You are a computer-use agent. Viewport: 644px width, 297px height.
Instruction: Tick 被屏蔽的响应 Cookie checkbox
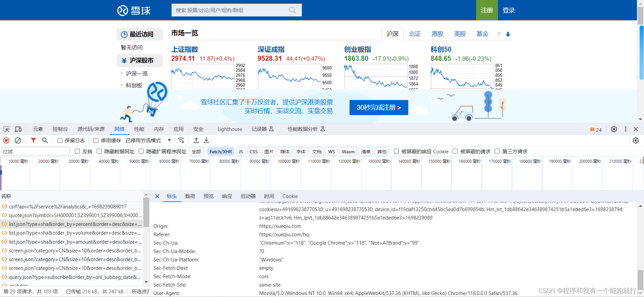pyautogui.click(x=397, y=151)
